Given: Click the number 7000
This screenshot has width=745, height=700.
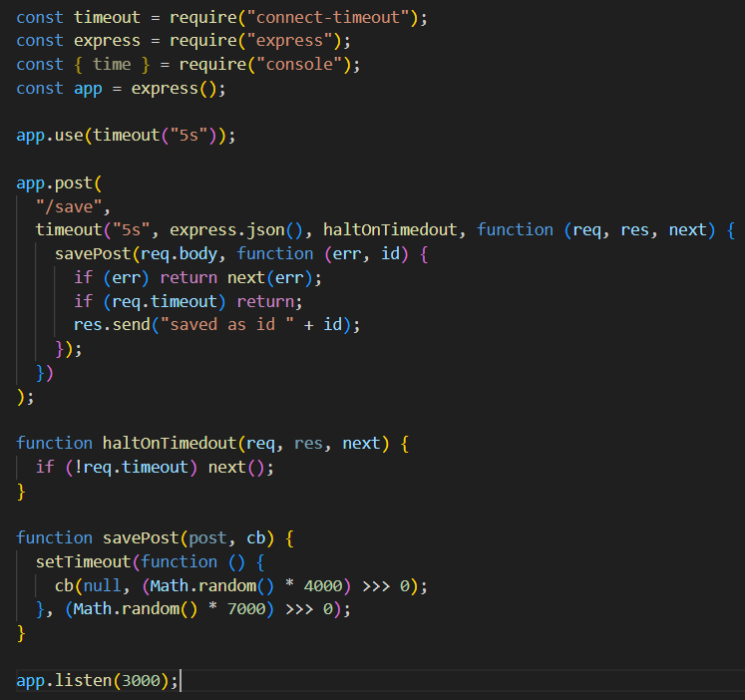Looking at the screenshot, I should 246,609.
